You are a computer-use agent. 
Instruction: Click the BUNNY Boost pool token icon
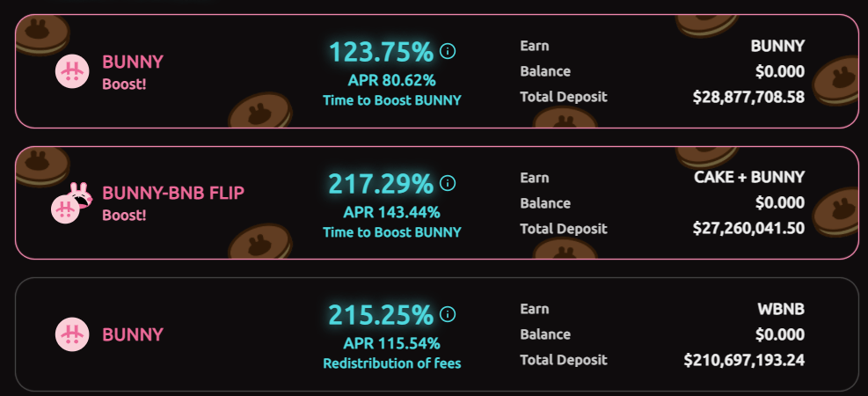click(72, 71)
